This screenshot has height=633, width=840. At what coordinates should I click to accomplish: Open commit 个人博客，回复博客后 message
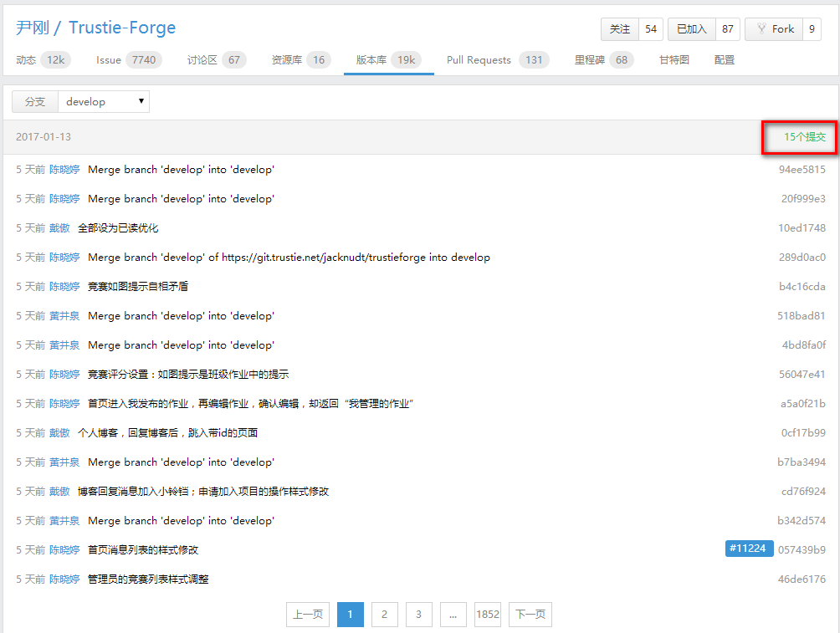(167, 432)
